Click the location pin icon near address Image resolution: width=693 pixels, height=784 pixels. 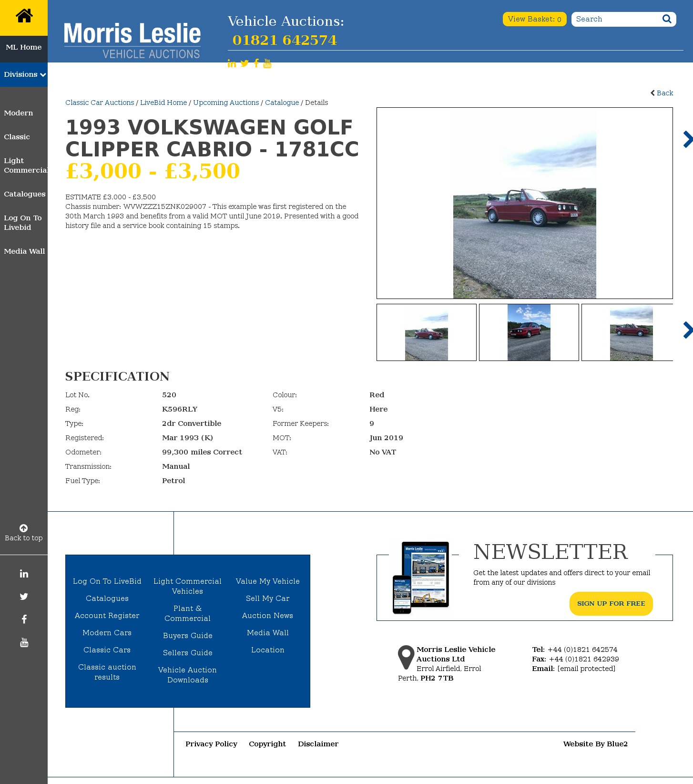point(406,657)
